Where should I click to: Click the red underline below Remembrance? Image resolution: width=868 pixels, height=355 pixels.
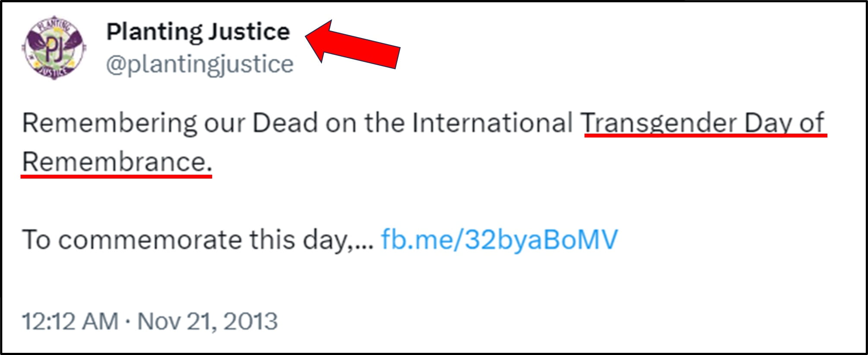click(117, 176)
